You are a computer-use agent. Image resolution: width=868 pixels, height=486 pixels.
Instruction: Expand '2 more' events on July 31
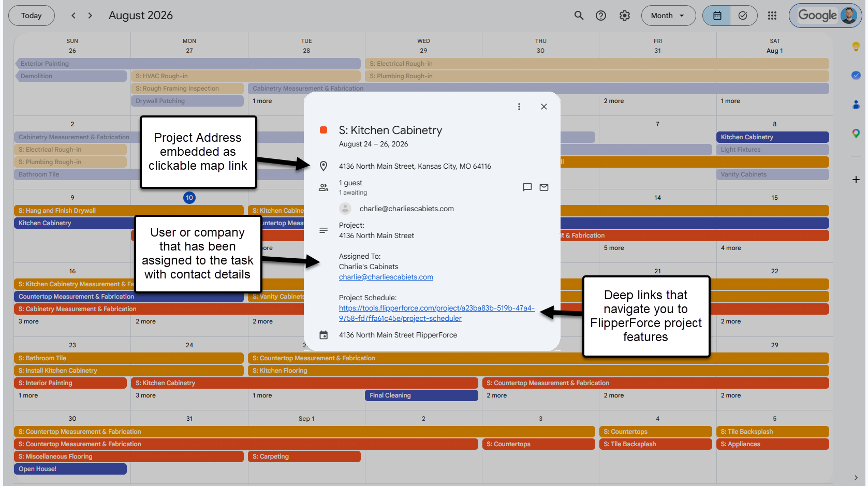click(x=614, y=101)
